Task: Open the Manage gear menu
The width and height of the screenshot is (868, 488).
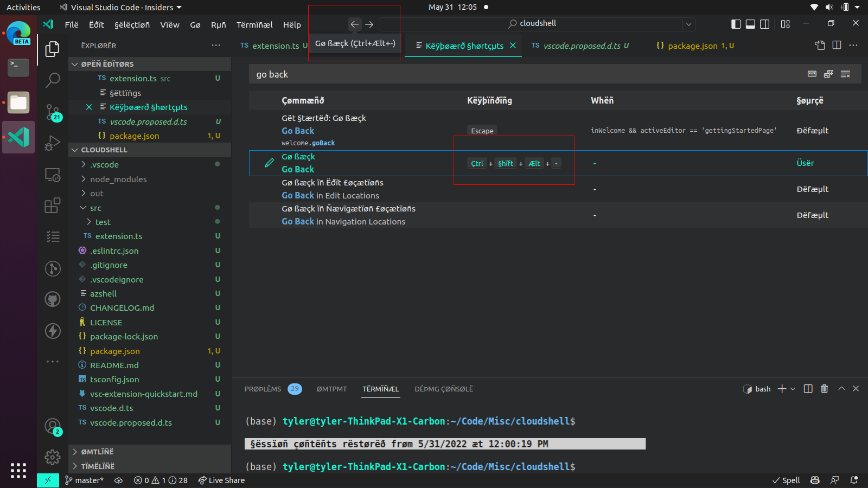Action: [x=52, y=457]
